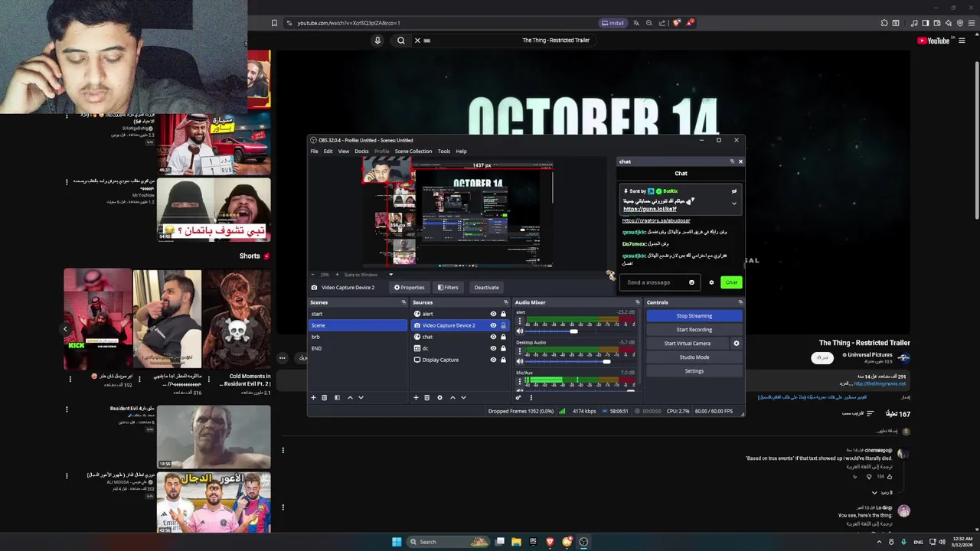980x551 pixels.
Task: Open scene filters icon in Scenes toolbar
Action: [337, 397]
